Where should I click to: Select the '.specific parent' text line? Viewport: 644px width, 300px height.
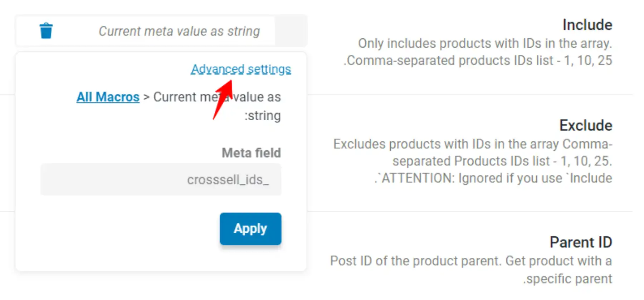point(567,279)
